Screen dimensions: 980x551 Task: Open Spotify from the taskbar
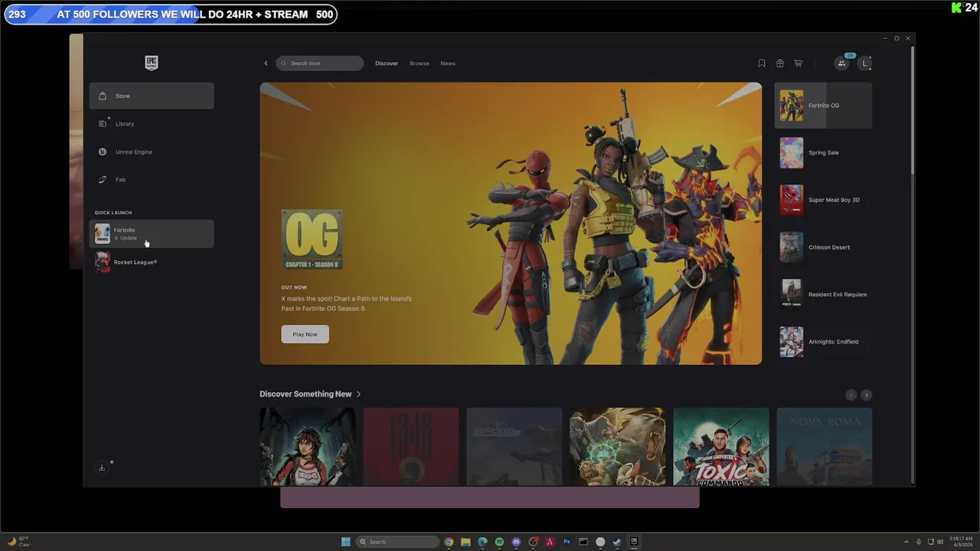click(x=499, y=542)
